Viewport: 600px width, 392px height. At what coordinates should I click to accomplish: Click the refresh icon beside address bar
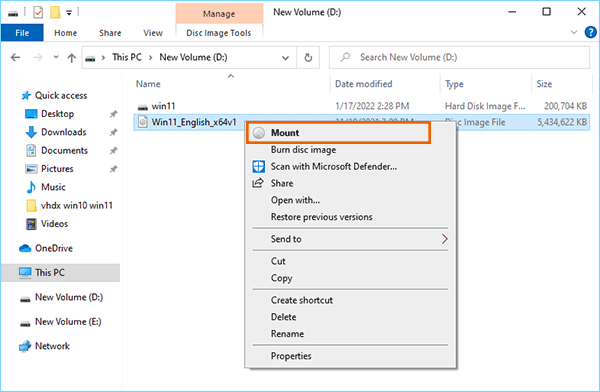point(308,58)
